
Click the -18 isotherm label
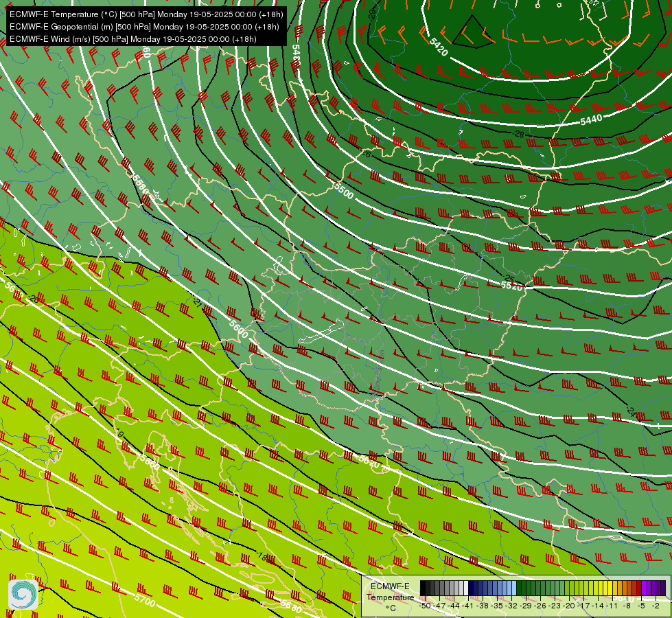point(263,557)
